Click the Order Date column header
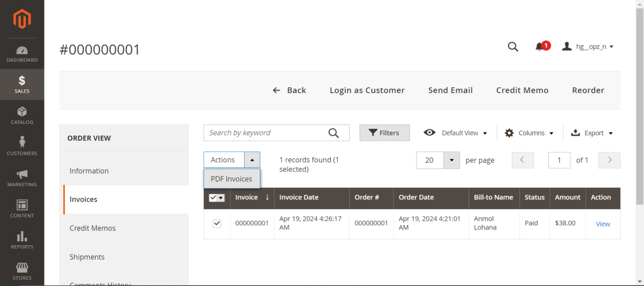 pos(431,197)
